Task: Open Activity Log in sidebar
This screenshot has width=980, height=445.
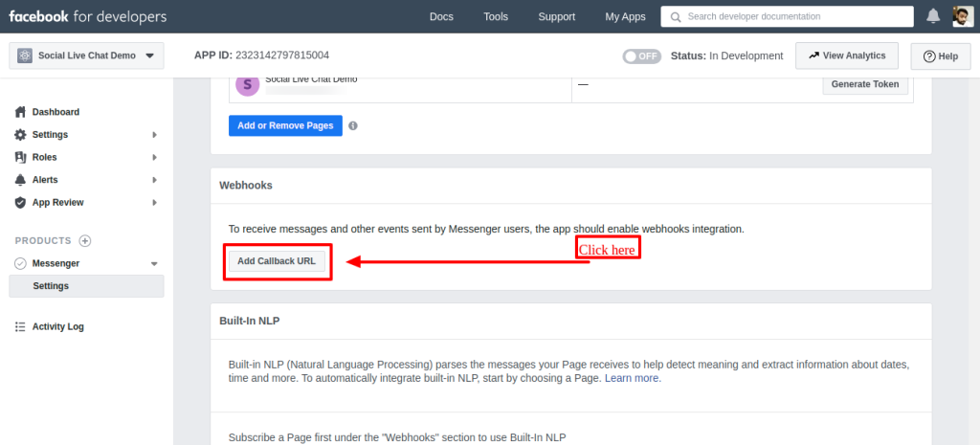Action: coord(58,326)
